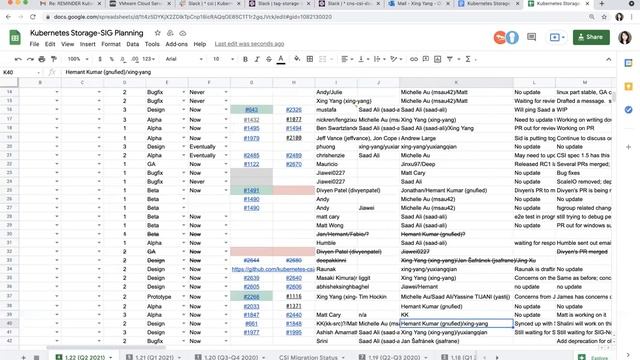The height and width of the screenshot is (360, 640).
Task: Click the Share button
Action: click(x=591, y=37)
